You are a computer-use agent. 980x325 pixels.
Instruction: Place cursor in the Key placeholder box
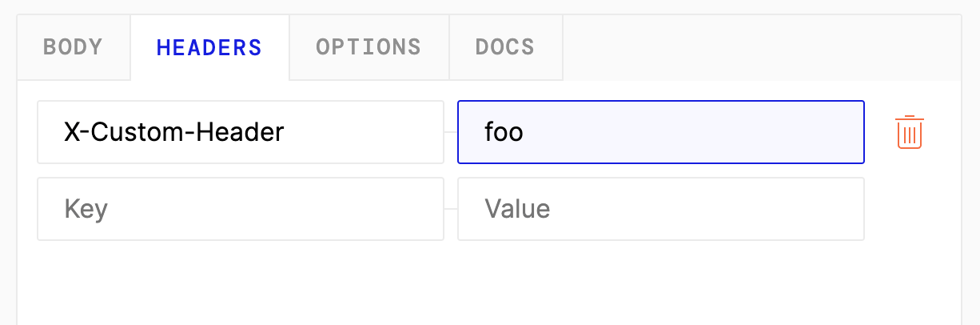[x=240, y=209]
